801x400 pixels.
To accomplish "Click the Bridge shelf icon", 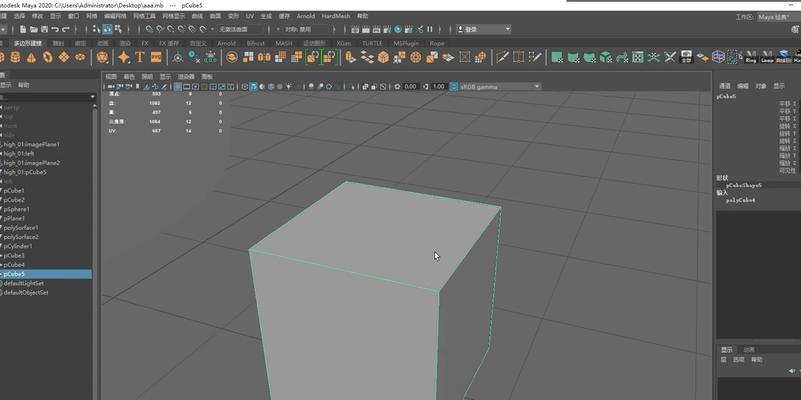I will 367,57.
